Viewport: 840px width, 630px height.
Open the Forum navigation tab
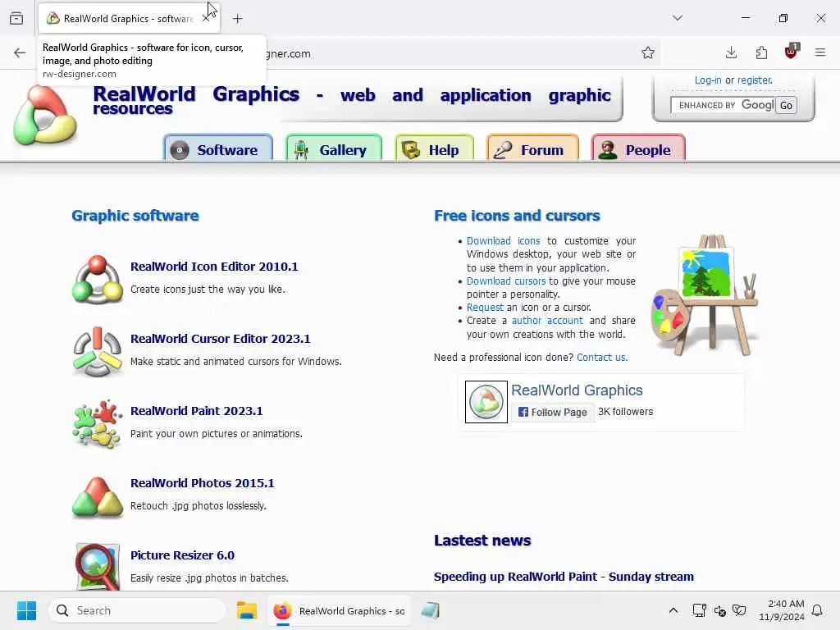532,148
